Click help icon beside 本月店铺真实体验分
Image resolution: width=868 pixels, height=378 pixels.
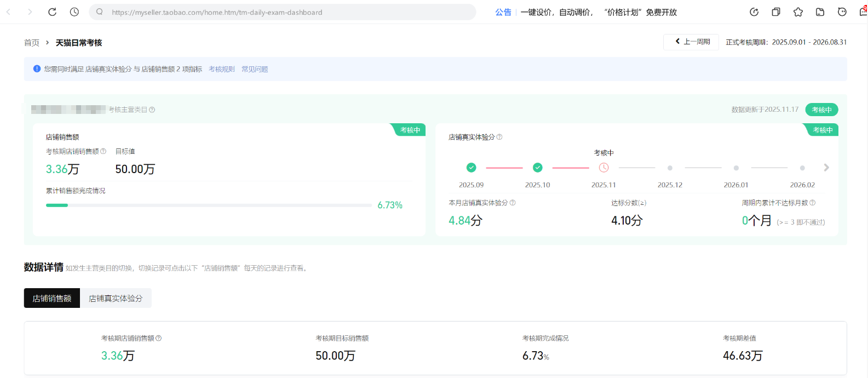point(513,203)
